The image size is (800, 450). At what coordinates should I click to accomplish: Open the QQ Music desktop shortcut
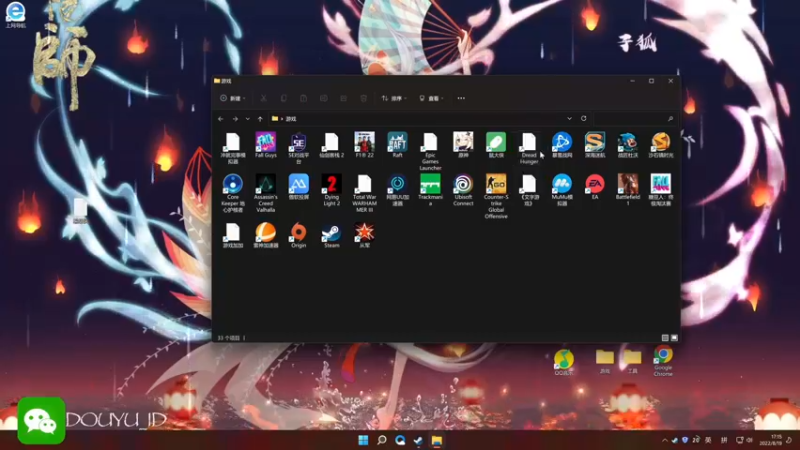563,362
